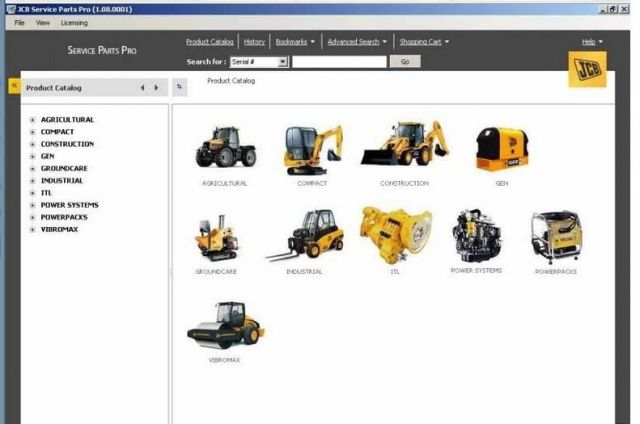Select ITL in the tree
The image size is (640, 424).
click(46, 193)
